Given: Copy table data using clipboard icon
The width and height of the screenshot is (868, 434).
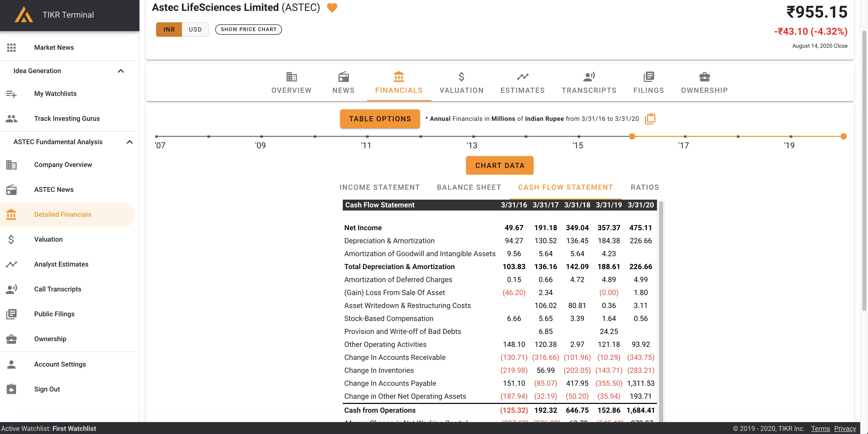Looking at the screenshot, I should tap(650, 118).
